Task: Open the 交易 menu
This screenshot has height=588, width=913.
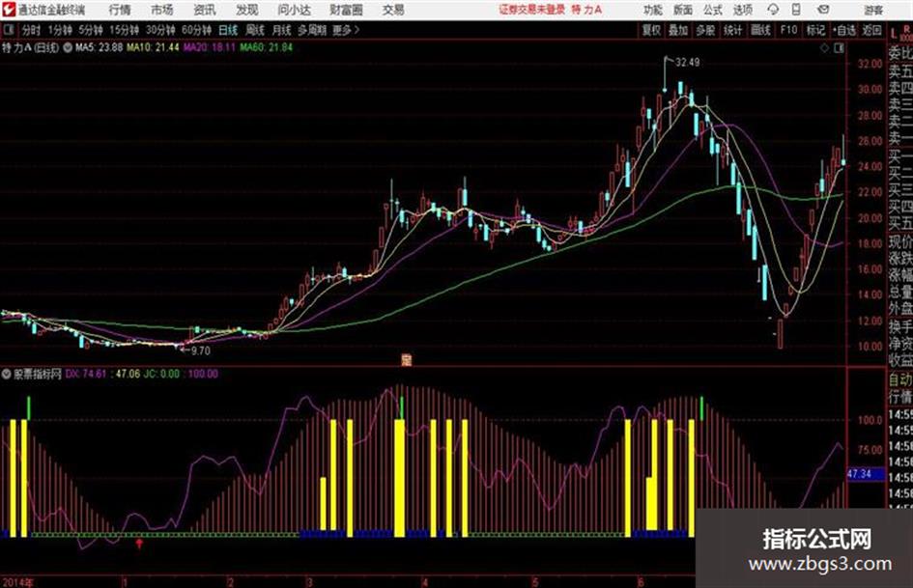Action: pyautogui.click(x=393, y=10)
